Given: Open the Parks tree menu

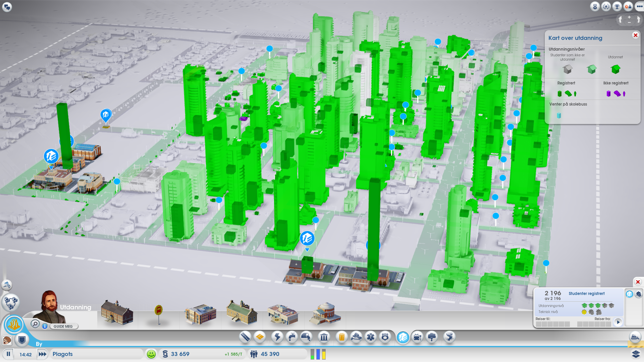Looking at the screenshot, I should pyautogui.click(x=432, y=337).
